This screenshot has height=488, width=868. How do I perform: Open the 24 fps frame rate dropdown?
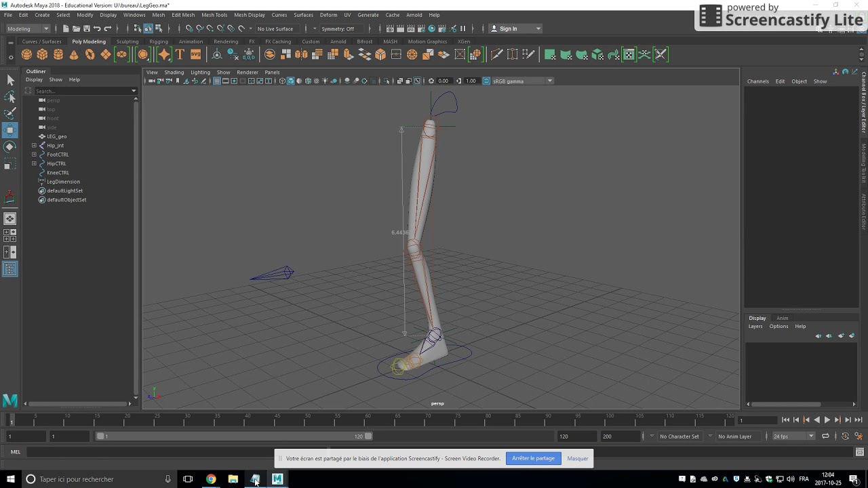pyautogui.click(x=793, y=436)
